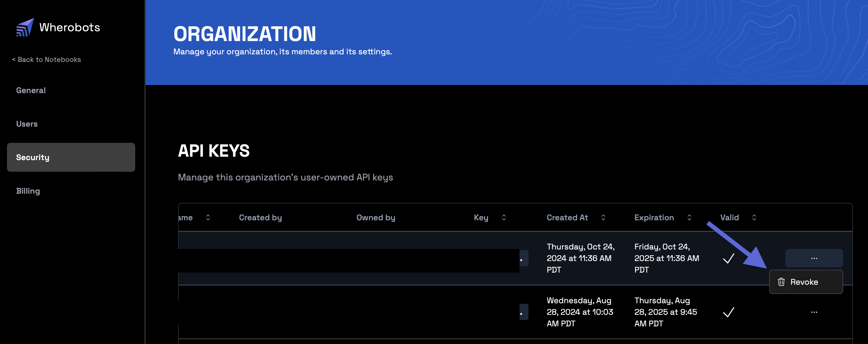
Task: Open the General settings tab
Action: 31,90
